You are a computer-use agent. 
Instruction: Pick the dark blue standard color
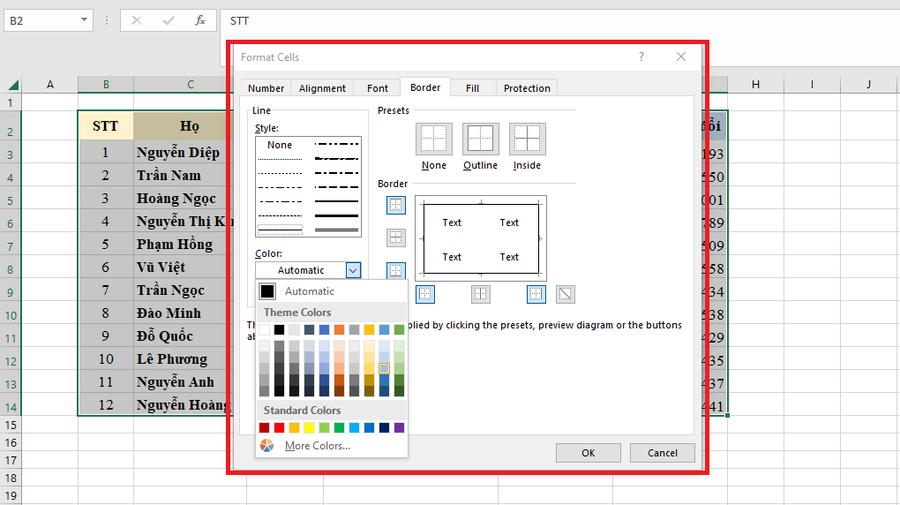point(384,428)
